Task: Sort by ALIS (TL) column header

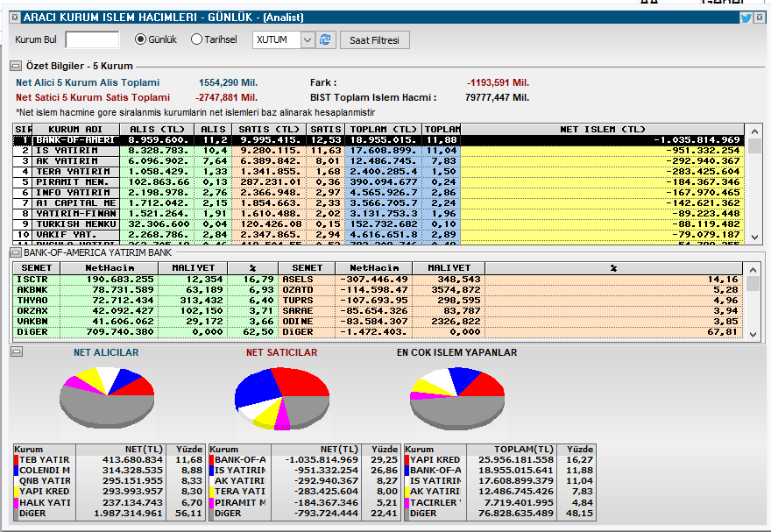Action: 157,130
